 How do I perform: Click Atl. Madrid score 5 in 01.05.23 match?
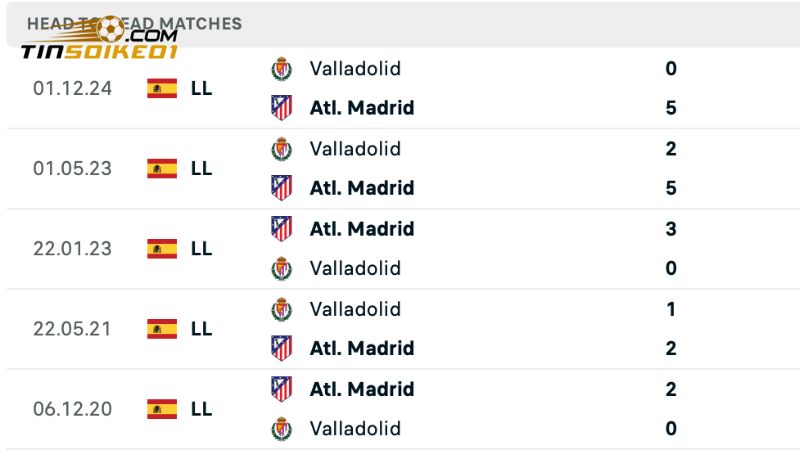(671, 188)
